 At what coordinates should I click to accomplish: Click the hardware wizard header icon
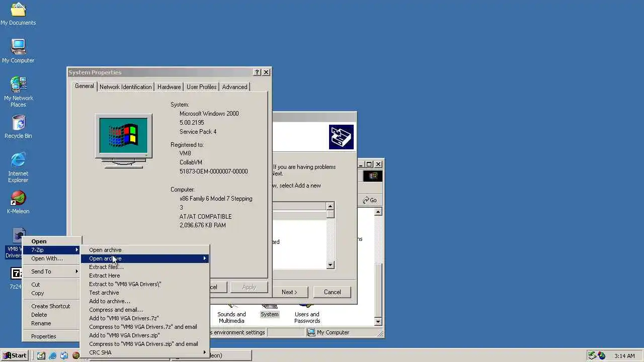point(342,137)
